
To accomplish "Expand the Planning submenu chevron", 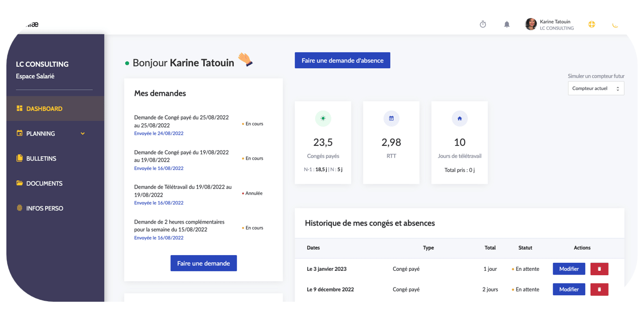I will point(82,134).
